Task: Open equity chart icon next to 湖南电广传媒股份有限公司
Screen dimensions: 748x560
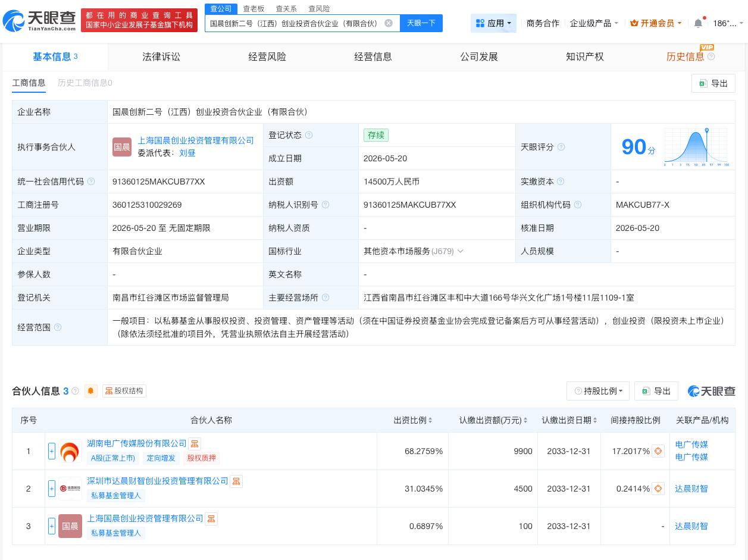Action: tap(195, 444)
